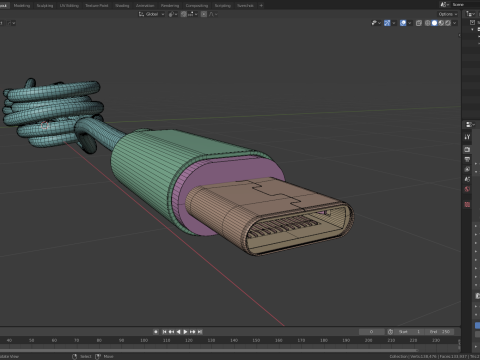Play animation in reverse
This screenshot has height=360, width=480.
178,332
